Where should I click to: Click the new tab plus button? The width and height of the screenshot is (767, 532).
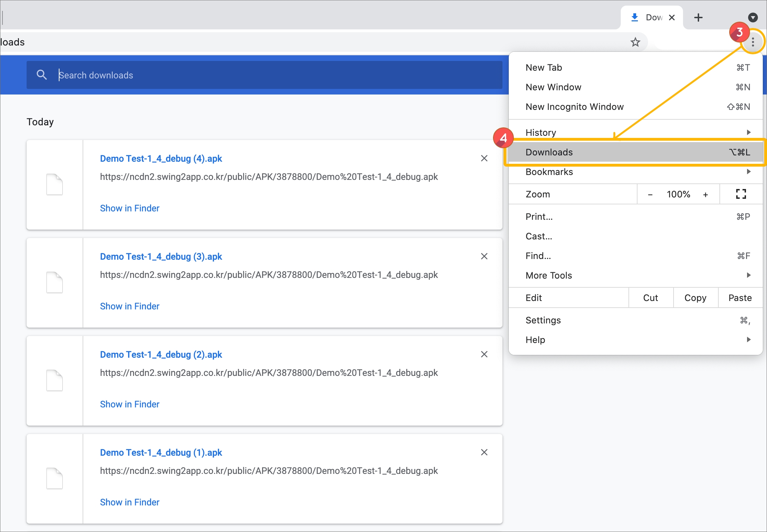[x=698, y=17]
